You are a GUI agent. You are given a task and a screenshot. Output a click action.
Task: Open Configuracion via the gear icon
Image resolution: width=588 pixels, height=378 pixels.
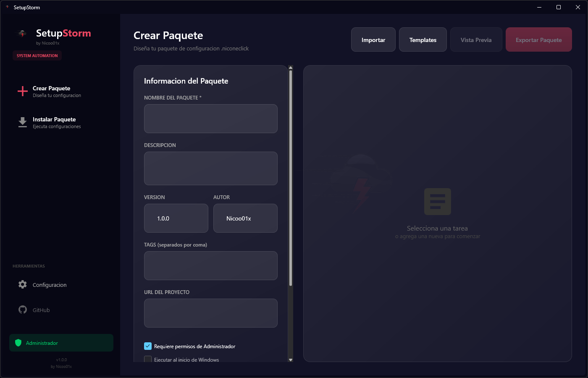pos(22,284)
